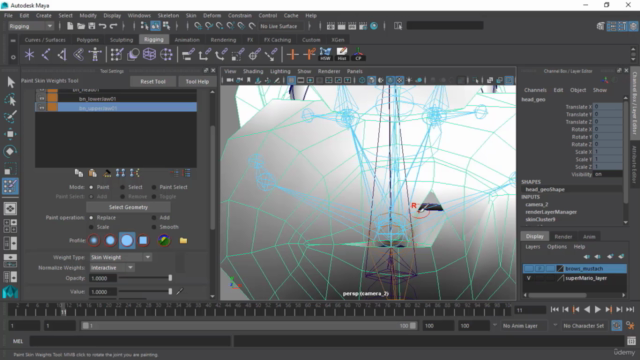Select the solid round brush profile
Screen dimensions: 640x360
click(x=127, y=240)
